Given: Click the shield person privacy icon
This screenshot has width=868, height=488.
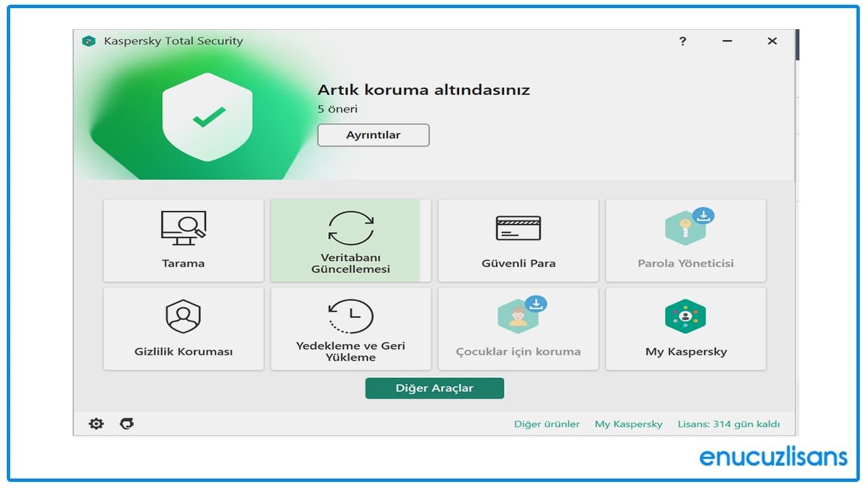Looking at the screenshot, I should pyautogui.click(x=183, y=317).
